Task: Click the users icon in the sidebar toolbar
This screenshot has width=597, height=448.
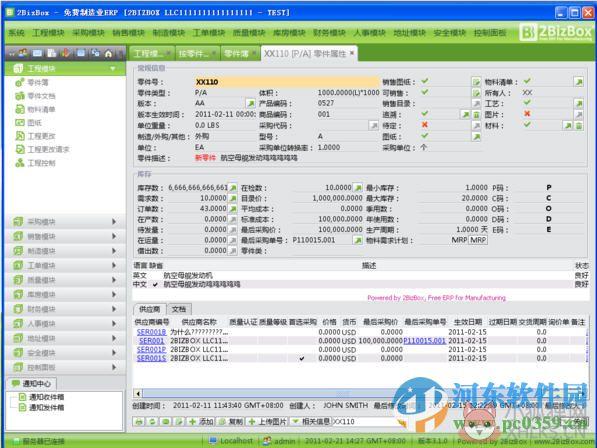Action: tap(23, 53)
